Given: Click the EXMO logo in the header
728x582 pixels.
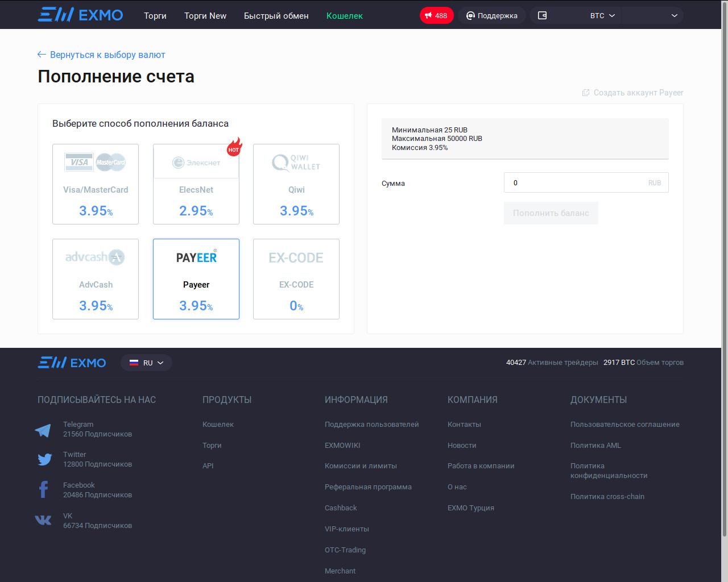Looking at the screenshot, I should click(80, 15).
